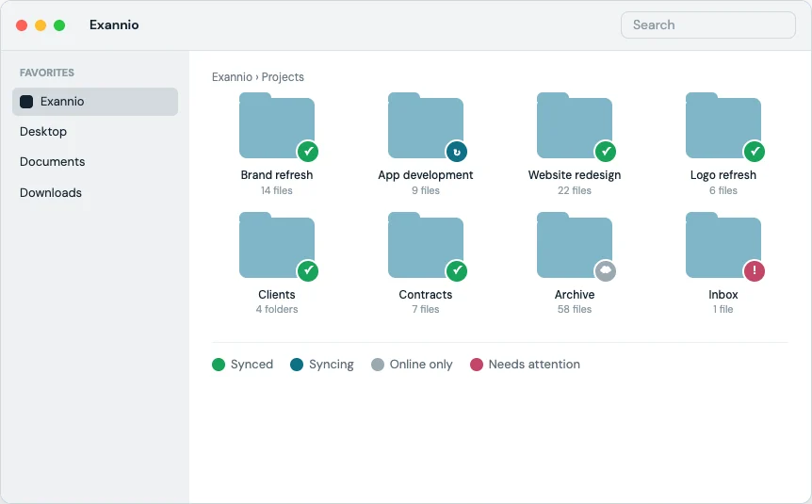Image resolution: width=812 pixels, height=504 pixels.
Task: Open the Website redesign folder icon
Action: pyautogui.click(x=575, y=125)
